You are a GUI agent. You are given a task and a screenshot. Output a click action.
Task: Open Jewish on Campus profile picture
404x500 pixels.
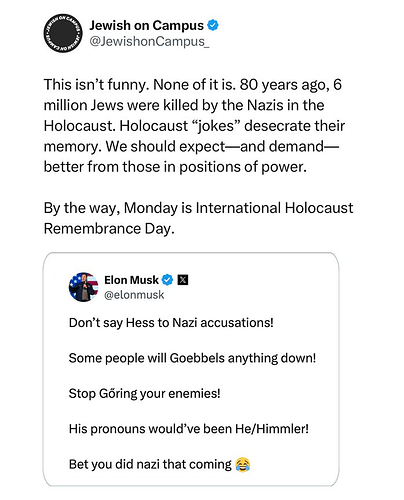pos(63,33)
